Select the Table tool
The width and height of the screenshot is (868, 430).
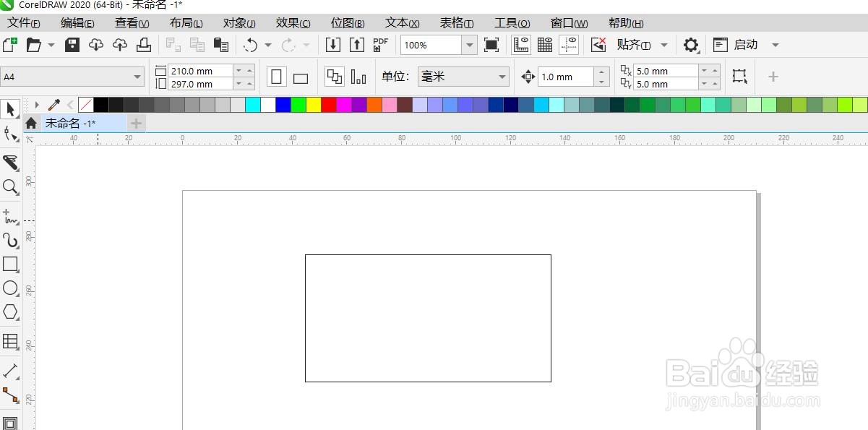10,340
